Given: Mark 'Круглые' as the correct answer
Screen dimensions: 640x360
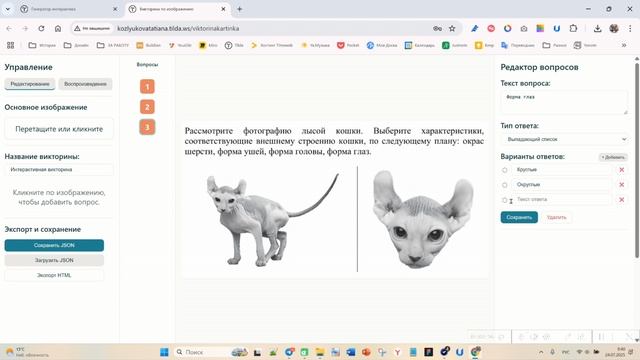Looking at the screenshot, I should click(x=505, y=170).
